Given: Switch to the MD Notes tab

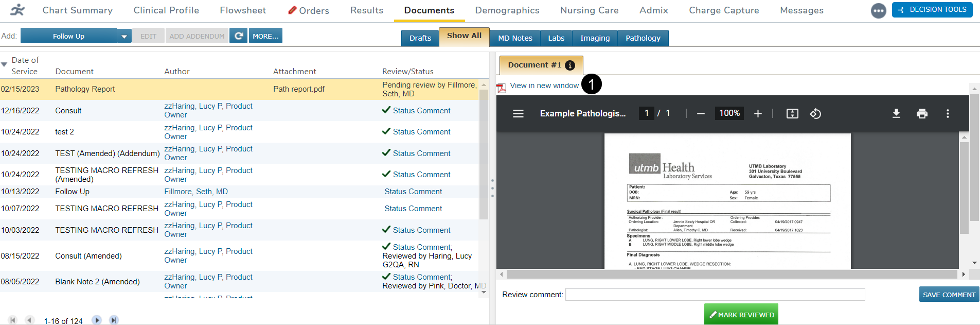Looking at the screenshot, I should point(515,38).
